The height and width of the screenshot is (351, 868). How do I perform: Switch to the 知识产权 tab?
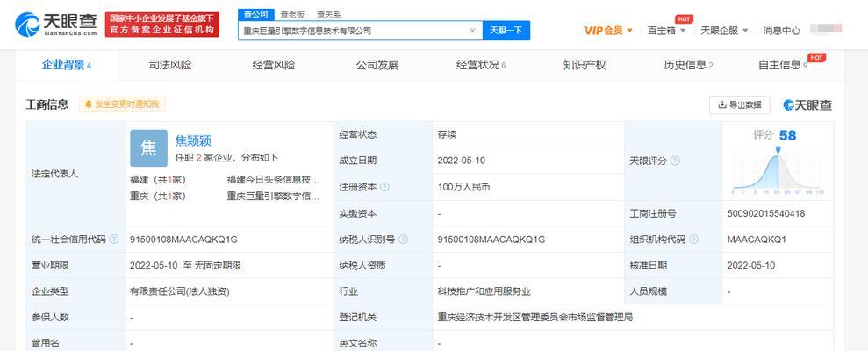[585, 65]
